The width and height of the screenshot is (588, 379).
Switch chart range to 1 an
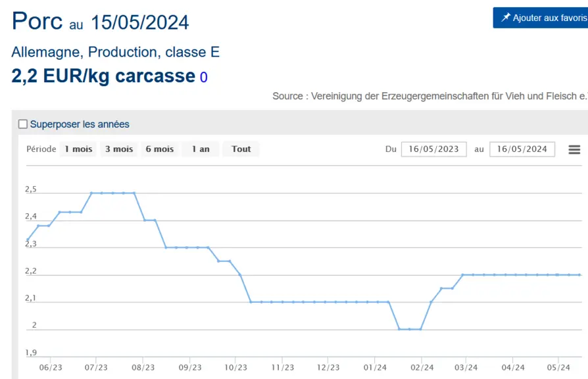click(x=201, y=149)
